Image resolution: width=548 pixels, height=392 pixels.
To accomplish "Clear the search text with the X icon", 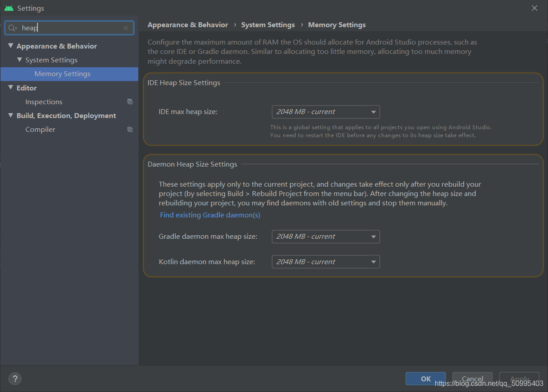I will (126, 28).
